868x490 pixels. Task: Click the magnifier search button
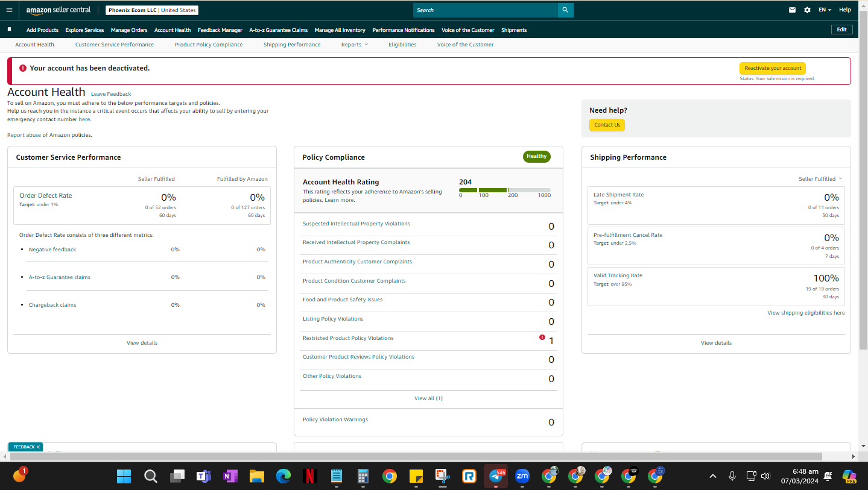(565, 10)
